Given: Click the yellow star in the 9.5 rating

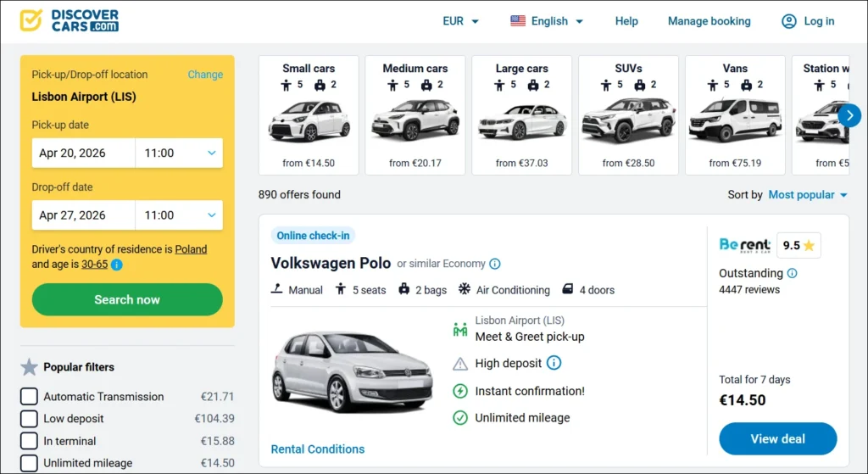Looking at the screenshot, I should point(809,245).
